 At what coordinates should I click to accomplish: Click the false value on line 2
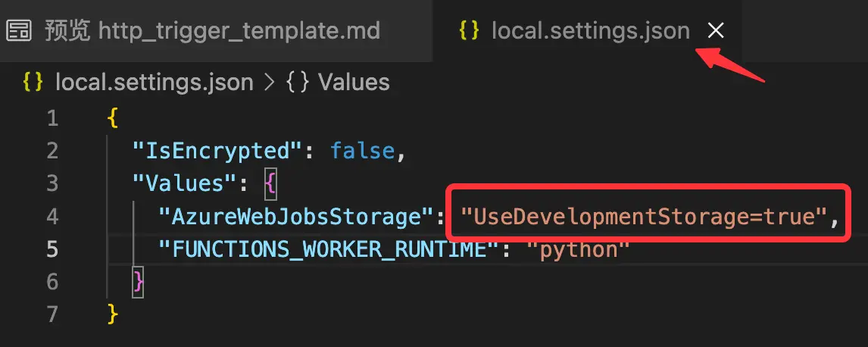pyautogui.click(x=362, y=152)
